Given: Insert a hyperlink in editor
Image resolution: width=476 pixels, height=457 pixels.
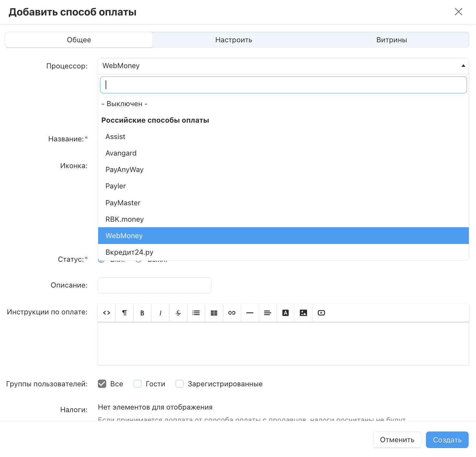Looking at the screenshot, I should click(x=232, y=313).
